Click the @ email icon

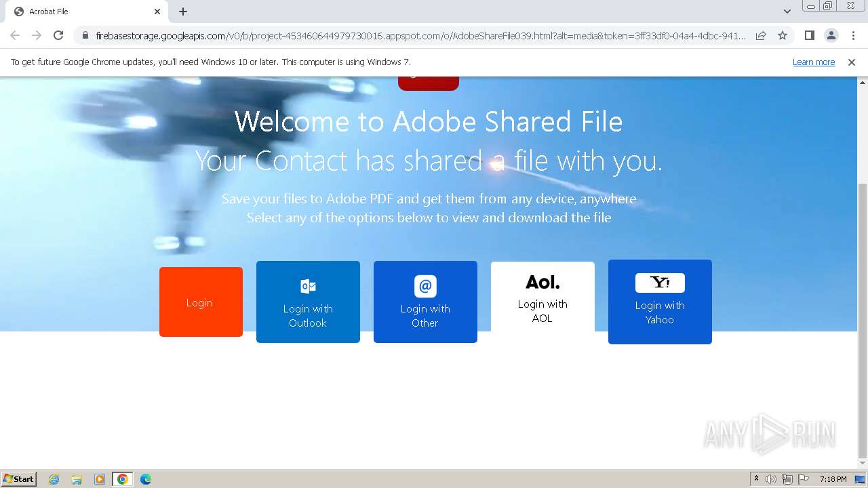pyautogui.click(x=425, y=286)
